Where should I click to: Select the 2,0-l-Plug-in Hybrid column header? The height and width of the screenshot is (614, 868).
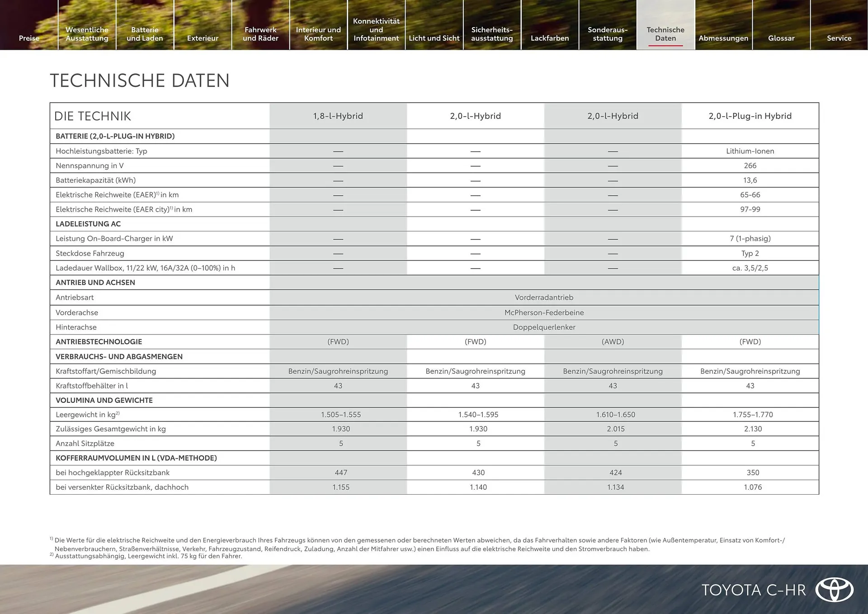(750, 116)
